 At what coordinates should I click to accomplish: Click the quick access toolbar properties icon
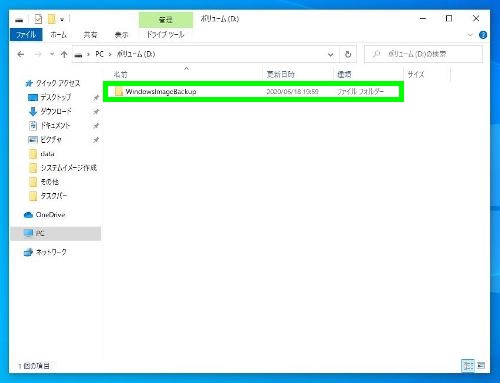pyautogui.click(x=38, y=19)
